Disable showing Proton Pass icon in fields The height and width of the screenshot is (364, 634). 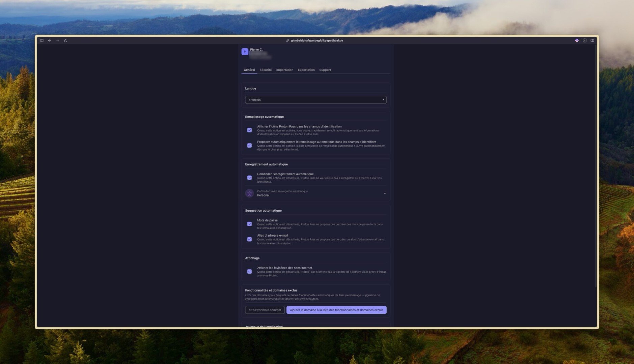tap(249, 130)
